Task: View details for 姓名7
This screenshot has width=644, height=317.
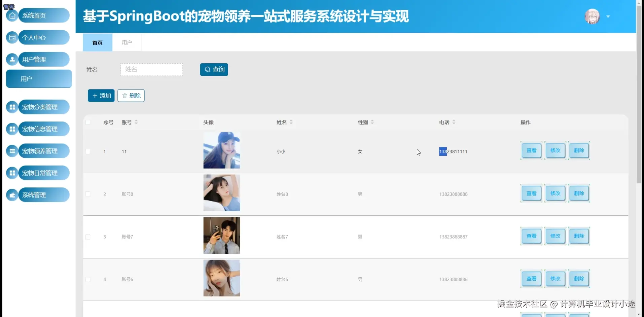Action: tap(532, 236)
